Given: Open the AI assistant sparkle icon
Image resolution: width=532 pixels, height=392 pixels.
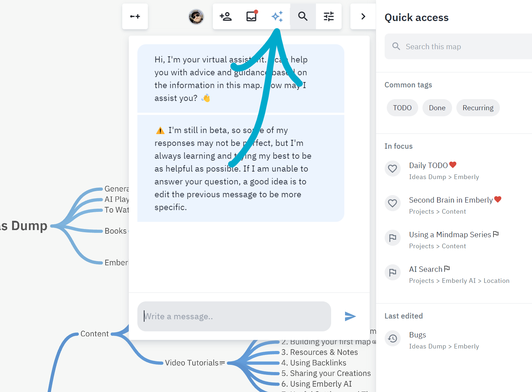Looking at the screenshot, I should (x=277, y=16).
